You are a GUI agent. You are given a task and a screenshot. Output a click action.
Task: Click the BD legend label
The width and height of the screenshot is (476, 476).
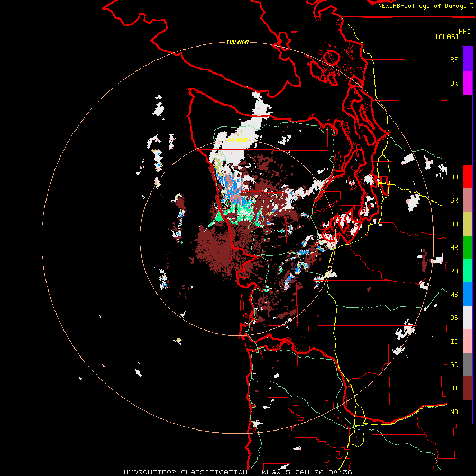click(454, 224)
